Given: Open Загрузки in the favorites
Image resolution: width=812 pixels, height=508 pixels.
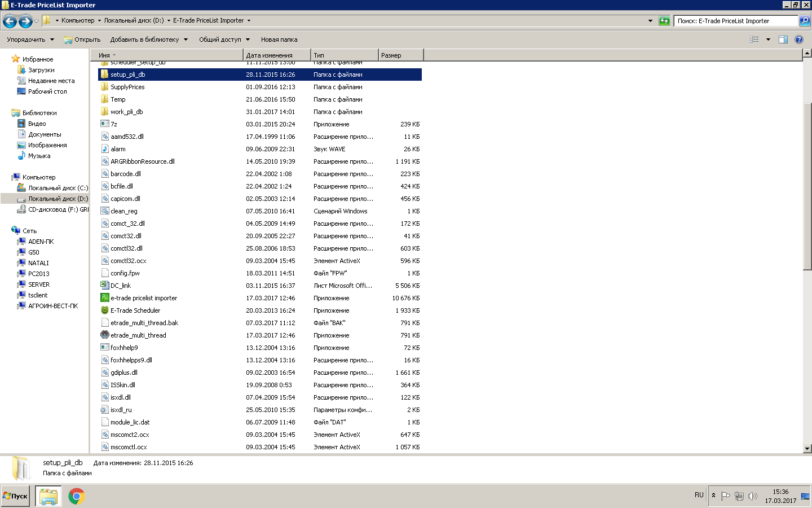Looking at the screenshot, I should coord(41,70).
